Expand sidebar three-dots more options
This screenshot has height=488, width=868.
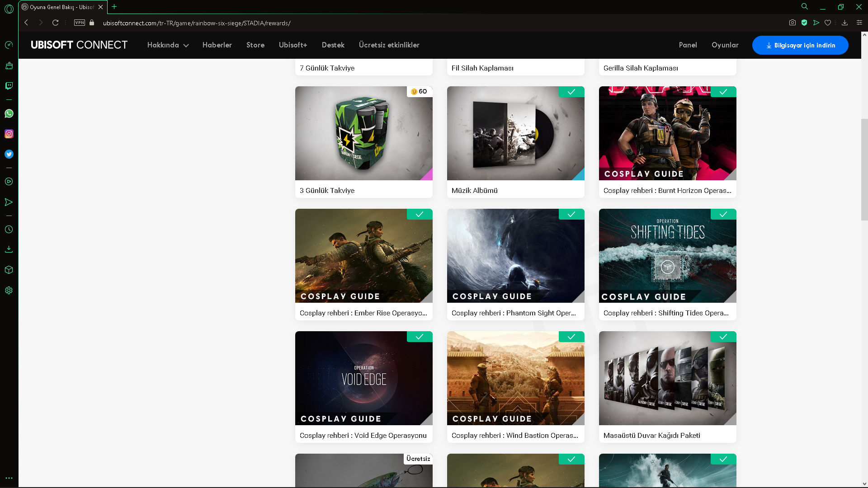[9, 478]
